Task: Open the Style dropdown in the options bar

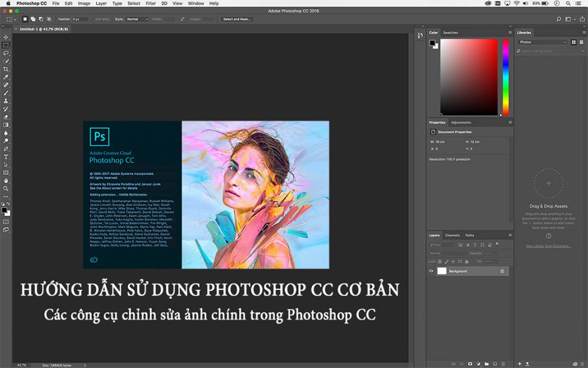Action: coord(138,19)
